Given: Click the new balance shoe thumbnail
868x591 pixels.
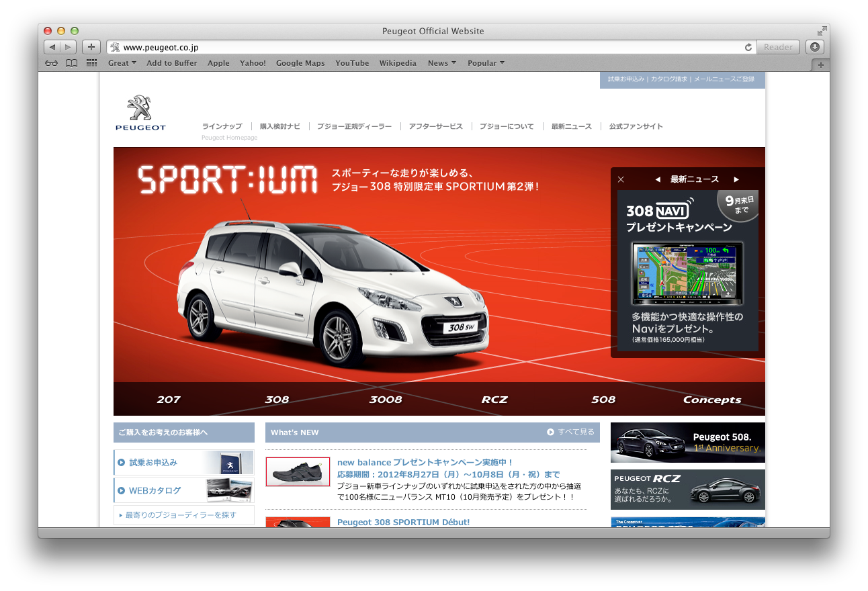Looking at the screenshot, I should [x=298, y=471].
